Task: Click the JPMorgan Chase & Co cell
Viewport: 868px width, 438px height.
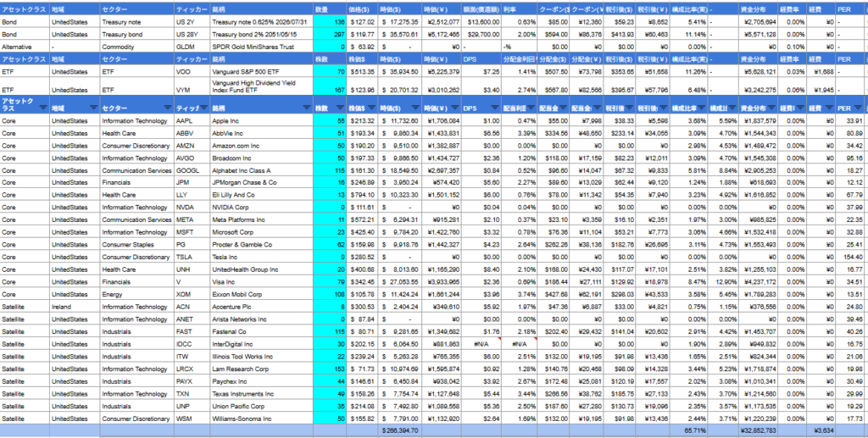Action: pyautogui.click(x=261, y=182)
